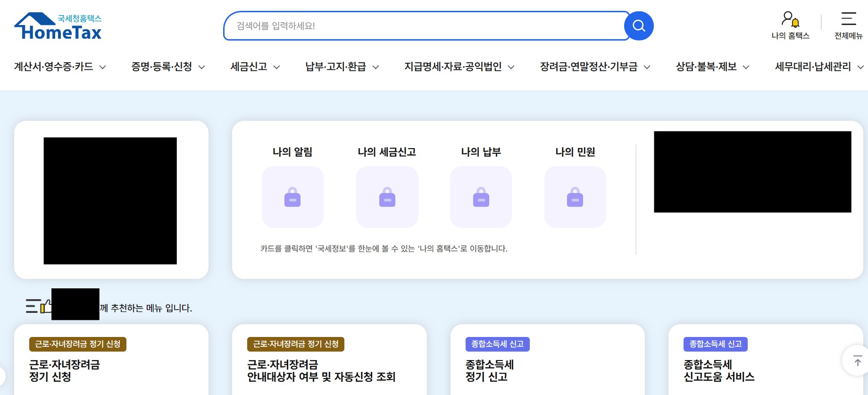Expand the 증명·등록·신청 menu chevron
868x395 pixels.
point(201,67)
